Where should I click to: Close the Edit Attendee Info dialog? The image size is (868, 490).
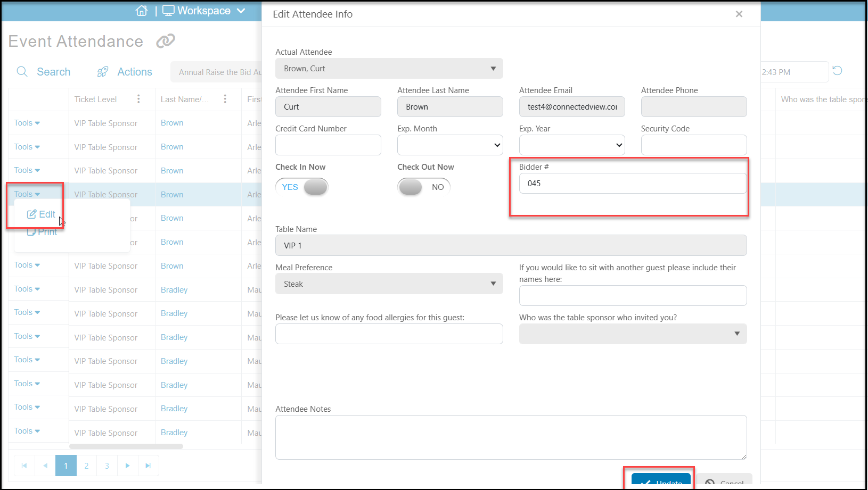coord(739,14)
